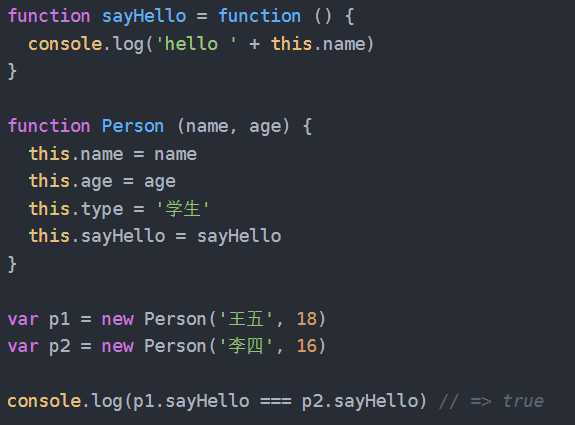Click the comment "// => true"
This screenshot has width=575, height=425.
pos(491,401)
